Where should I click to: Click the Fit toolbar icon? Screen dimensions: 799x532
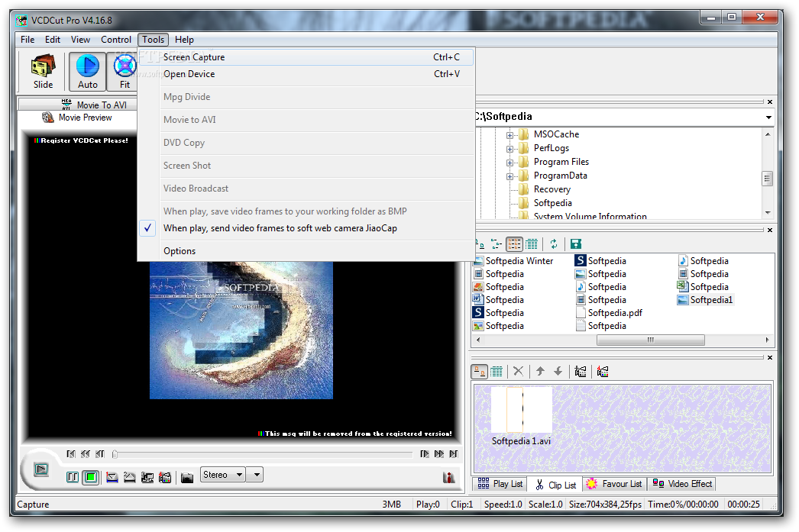click(x=125, y=71)
